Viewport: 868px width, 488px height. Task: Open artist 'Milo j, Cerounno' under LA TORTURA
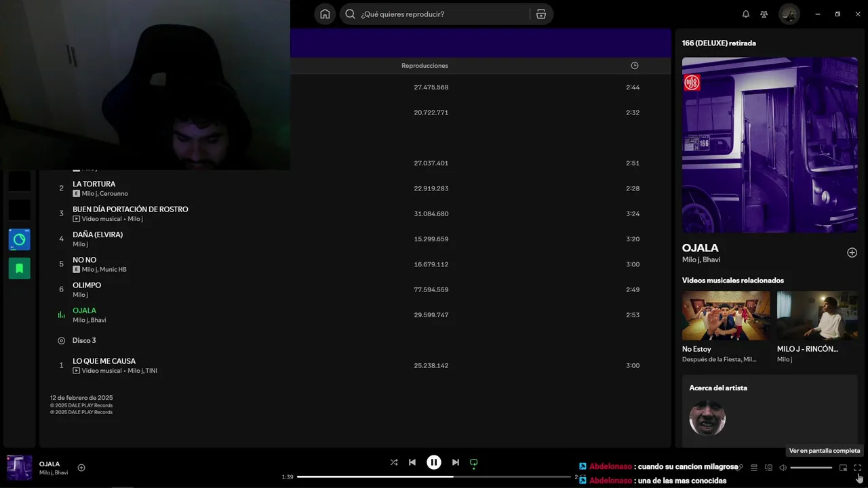(x=105, y=194)
